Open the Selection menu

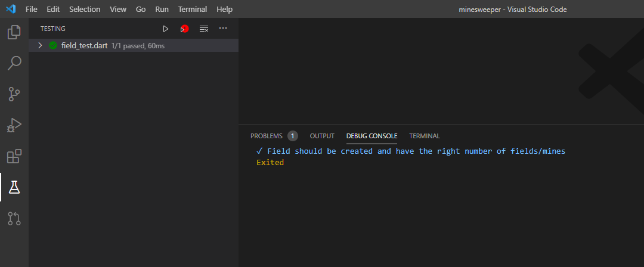click(85, 10)
